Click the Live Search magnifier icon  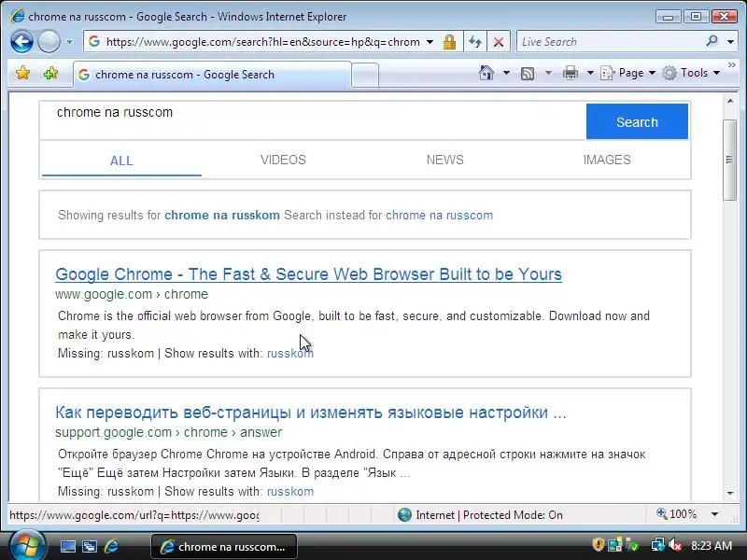(712, 41)
